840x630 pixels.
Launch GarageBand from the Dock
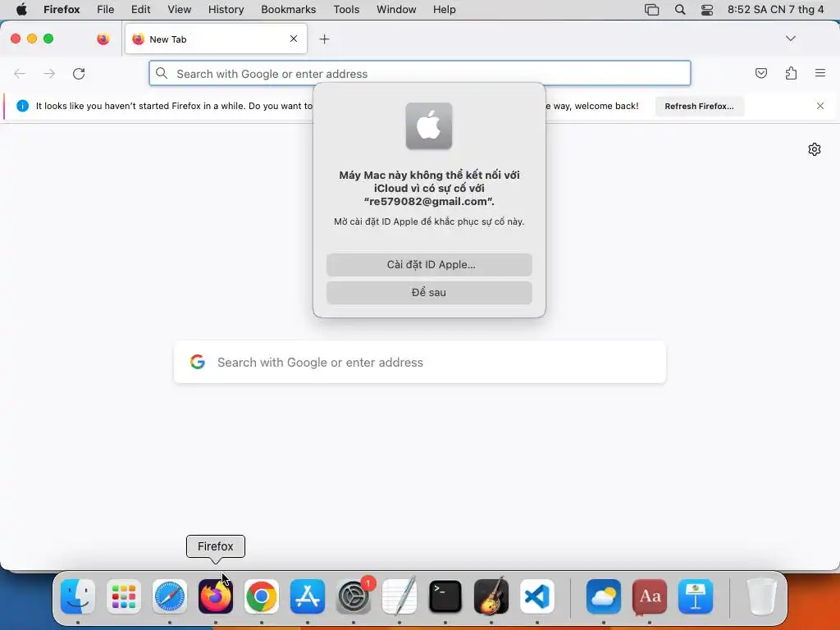(491, 596)
